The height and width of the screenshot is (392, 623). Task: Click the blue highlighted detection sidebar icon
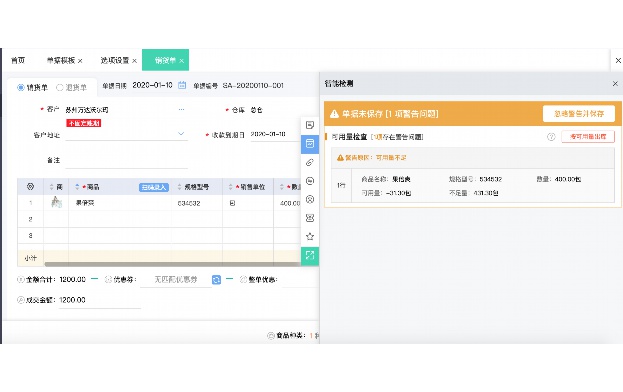click(310, 144)
